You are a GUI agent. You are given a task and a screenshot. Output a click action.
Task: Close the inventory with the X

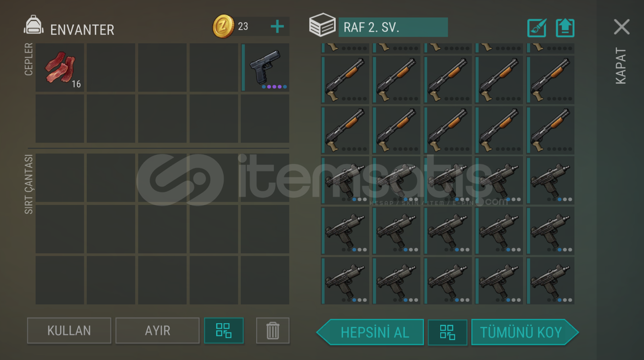621,27
